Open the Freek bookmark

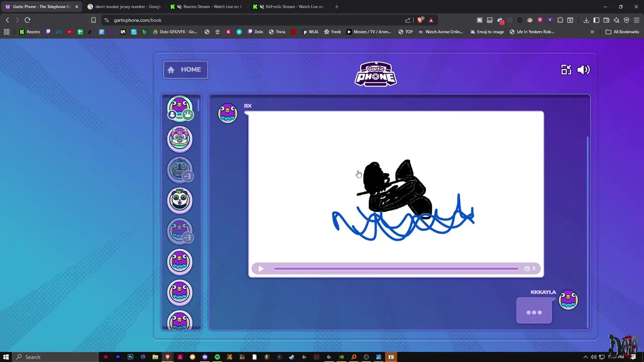pos(333,32)
